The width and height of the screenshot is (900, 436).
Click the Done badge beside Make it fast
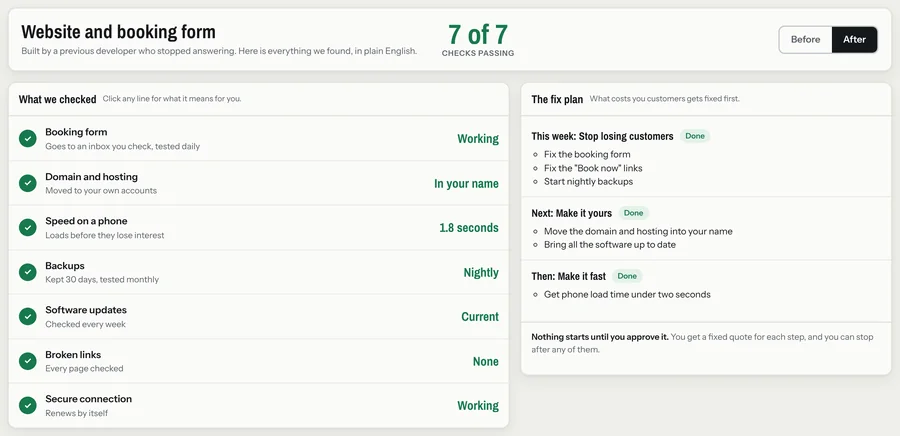(627, 276)
